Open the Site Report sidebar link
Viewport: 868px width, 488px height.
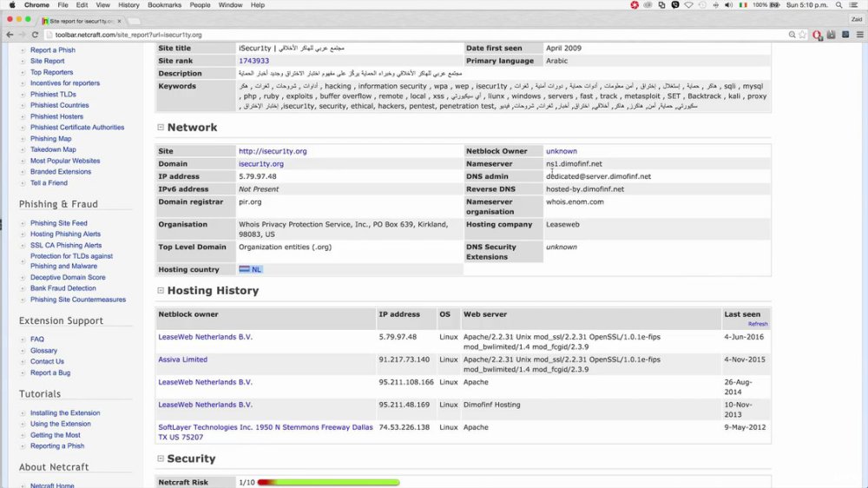[x=47, y=61]
